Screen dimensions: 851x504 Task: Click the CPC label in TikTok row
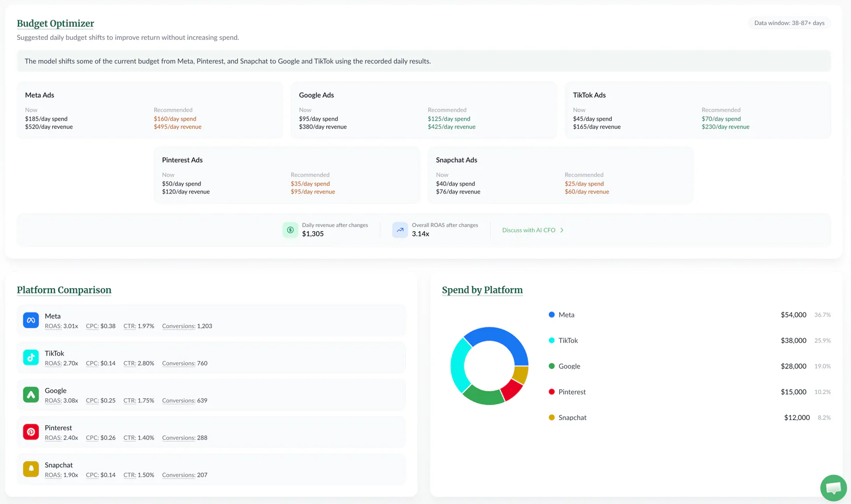[92, 364]
